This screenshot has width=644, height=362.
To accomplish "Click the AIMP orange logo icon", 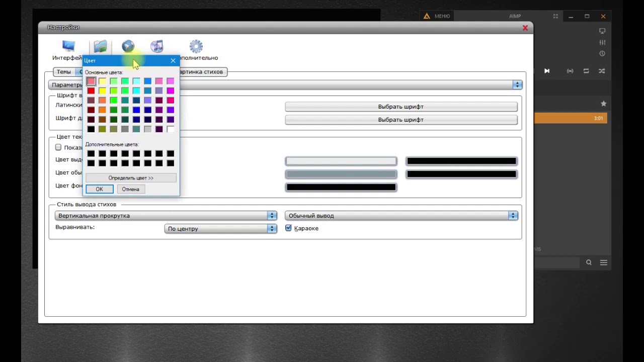I will [427, 16].
